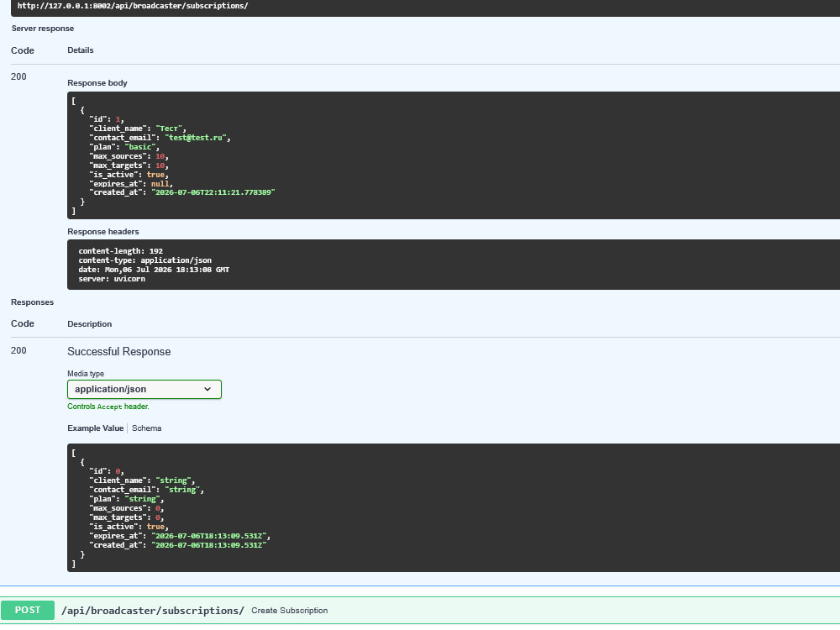Open the application/json media type dropdown
The height and width of the screenshot is (630, 840).
(x=144, y=390)
